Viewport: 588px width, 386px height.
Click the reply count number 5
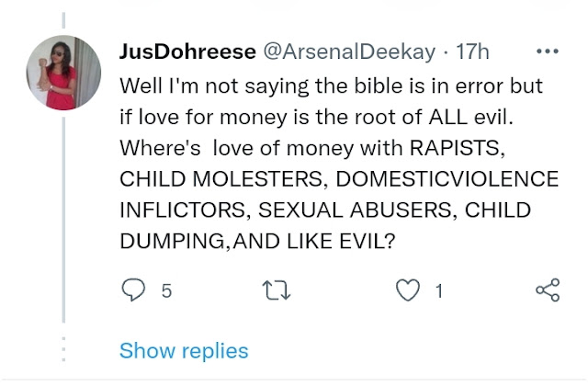pyautogui.click(x=166, y=291)
